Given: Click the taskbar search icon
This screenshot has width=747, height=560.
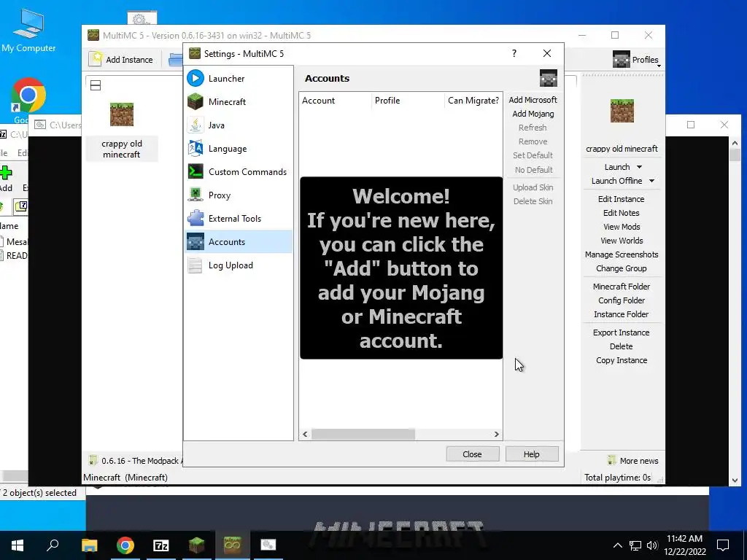Looking at the screenshot, I should click(53, 545).
